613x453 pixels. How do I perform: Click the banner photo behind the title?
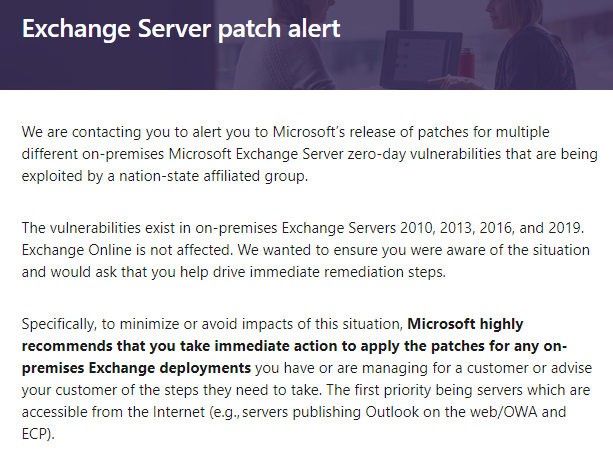[480, 45]
